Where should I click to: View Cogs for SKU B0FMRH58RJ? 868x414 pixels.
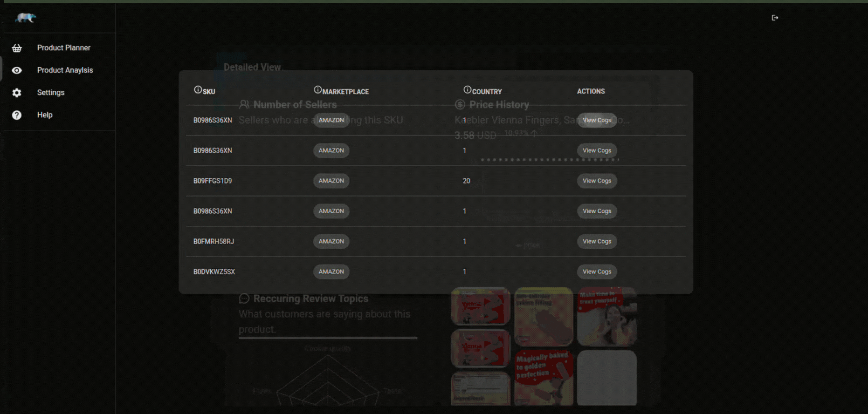(x=597, y=241)
